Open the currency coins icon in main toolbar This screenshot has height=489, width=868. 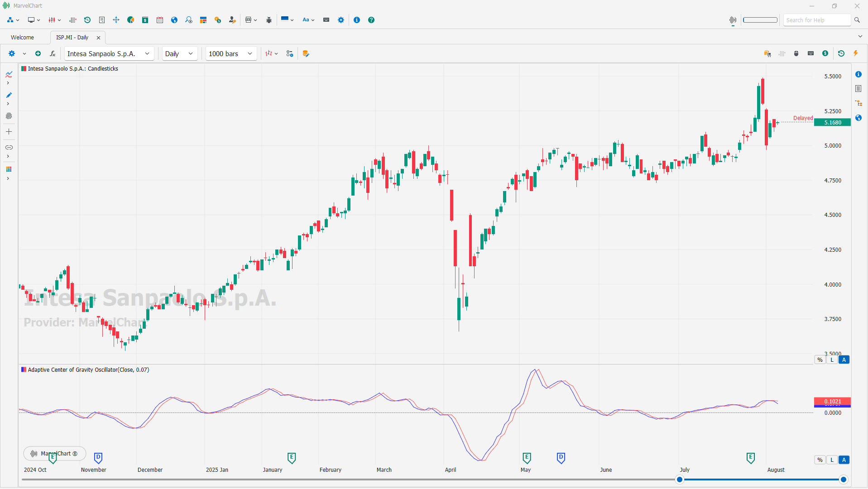218,20
